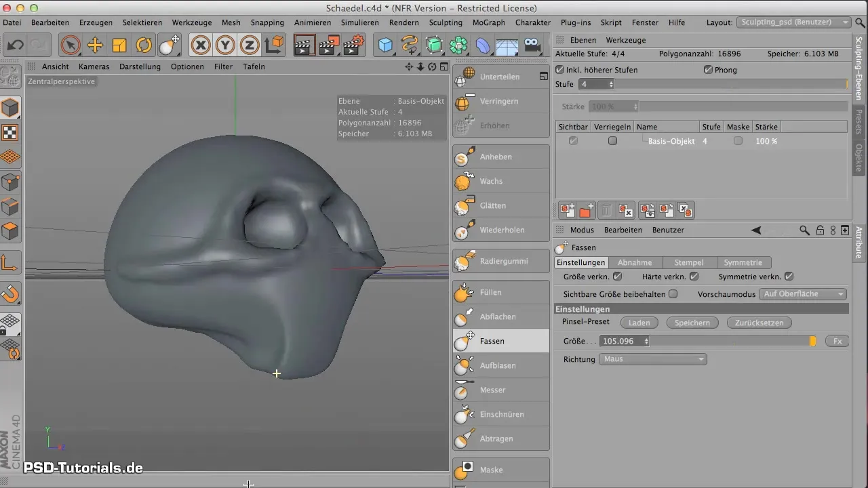Choose the Wachs brush
Viewport: 868px width, 488px height.
point(501,181)
